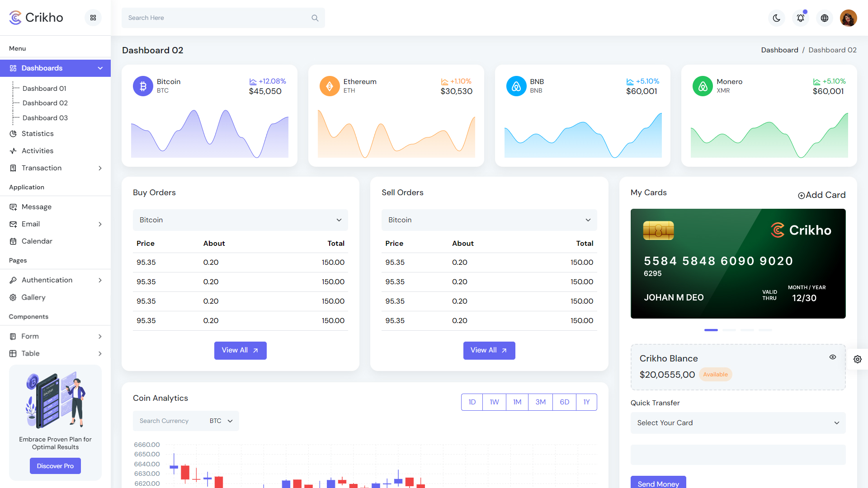Click the Add Card plus icon
868x488 pixels.
pos(801,195)
